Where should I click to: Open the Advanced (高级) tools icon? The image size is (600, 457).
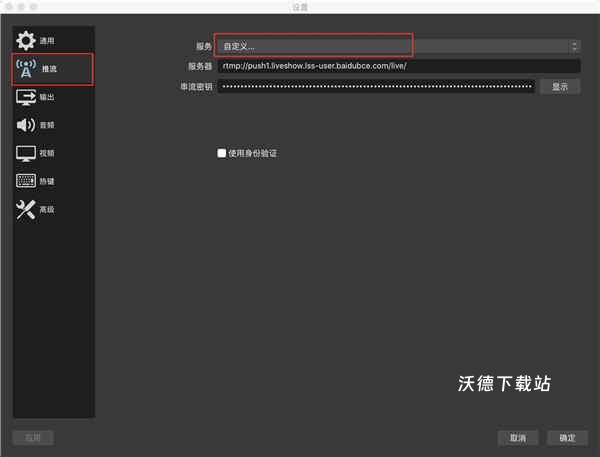(26, 209)
